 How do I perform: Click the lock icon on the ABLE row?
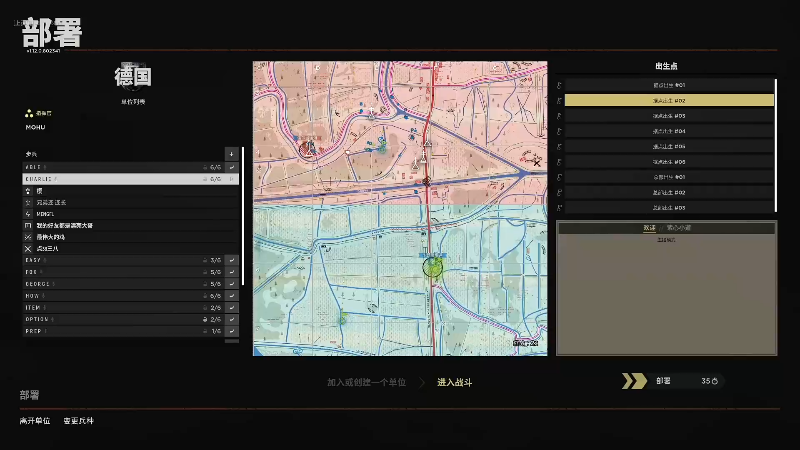[x=205, y=167]
